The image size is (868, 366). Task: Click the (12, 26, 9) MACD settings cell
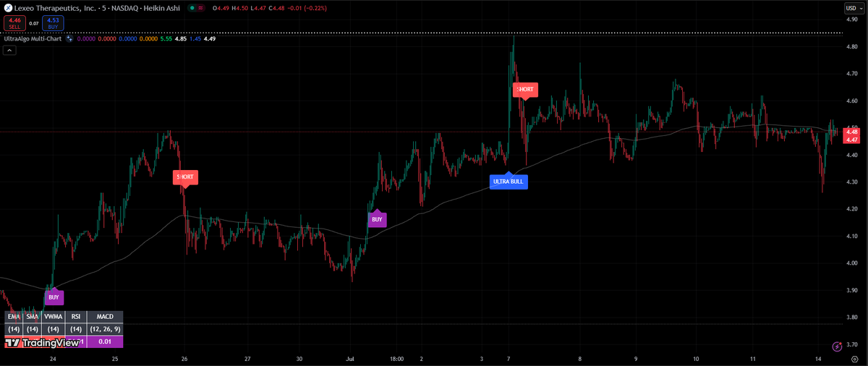point(105,329)
